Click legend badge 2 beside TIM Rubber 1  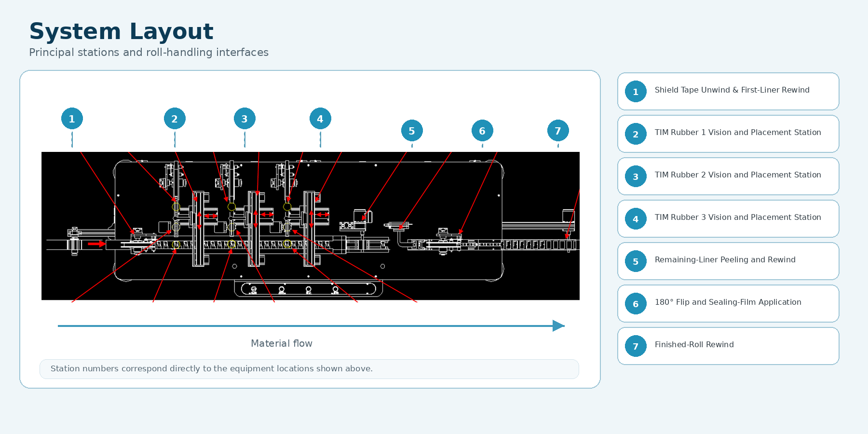636,134
